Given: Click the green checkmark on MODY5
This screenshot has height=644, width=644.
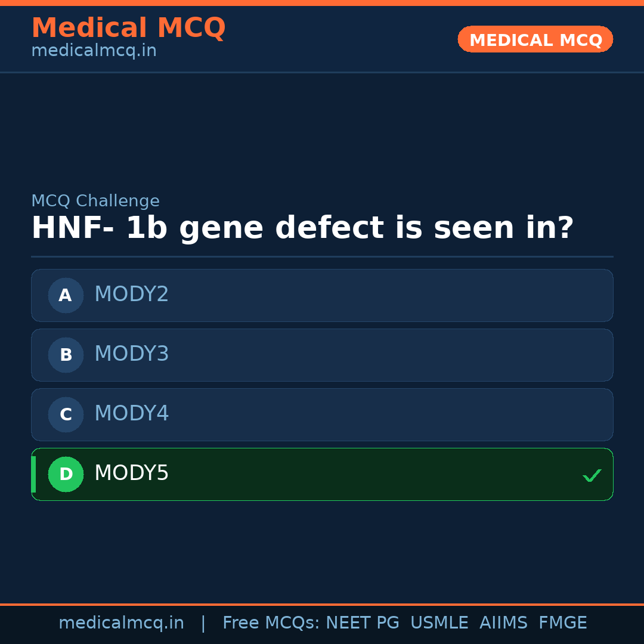Looking at the screenshot, I should [x=592, y=475].
